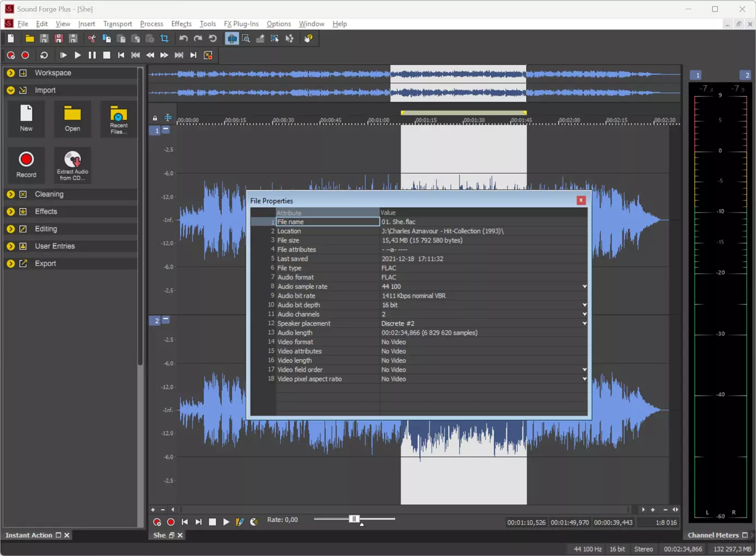Viewport: 756px width, 556px height.
Task: Toggle loop playback in transport toolbar
Action: point(44,55)
